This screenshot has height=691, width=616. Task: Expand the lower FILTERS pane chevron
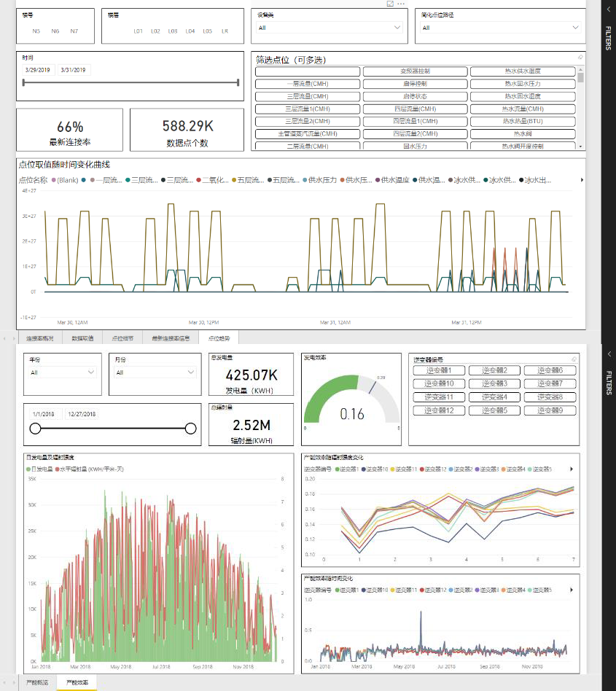coord(607,354)
